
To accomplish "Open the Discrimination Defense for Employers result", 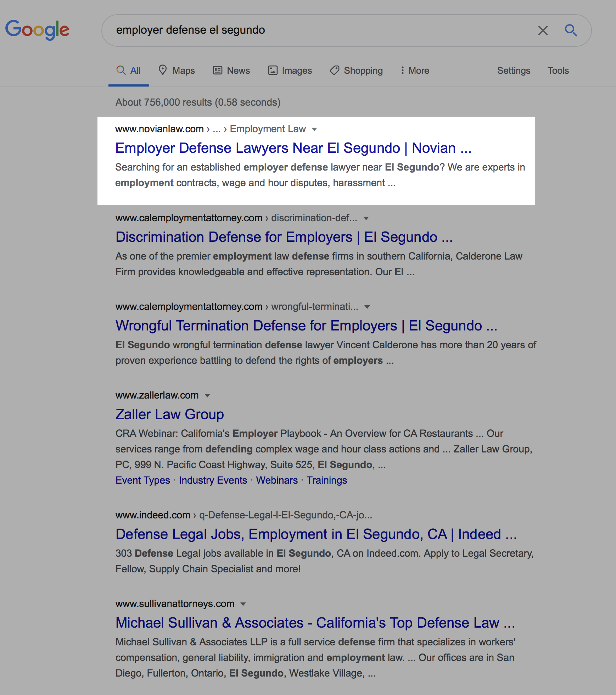I will [x=284, y=237].
